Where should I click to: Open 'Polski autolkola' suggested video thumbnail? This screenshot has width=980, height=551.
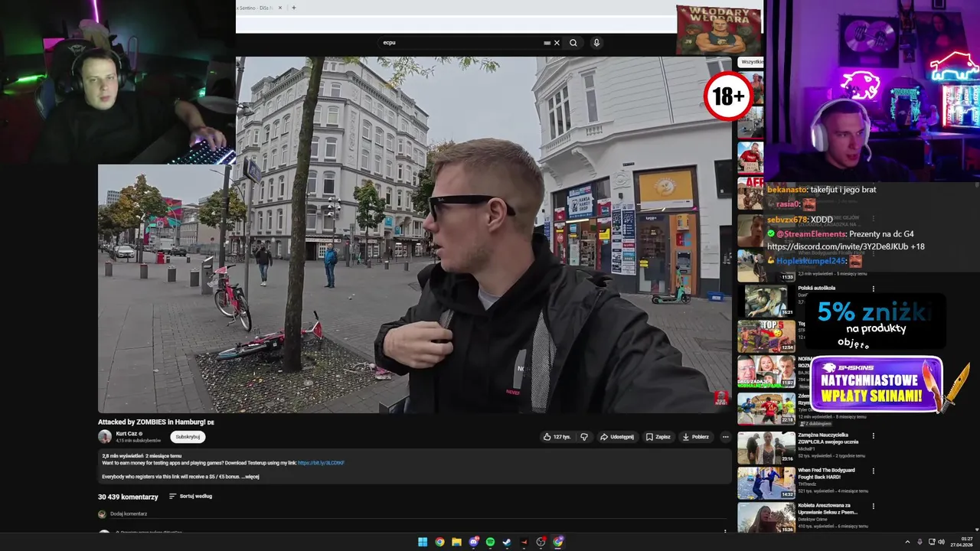(766, 302)
